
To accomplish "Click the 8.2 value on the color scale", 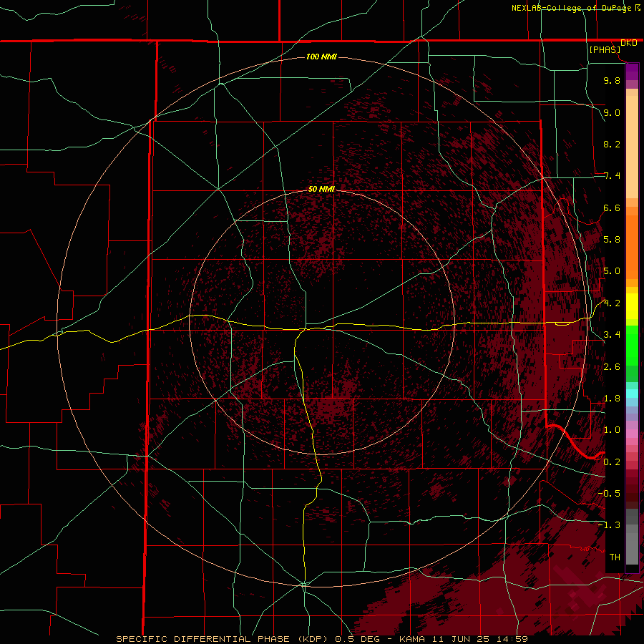I will click(x=612, y=144).
